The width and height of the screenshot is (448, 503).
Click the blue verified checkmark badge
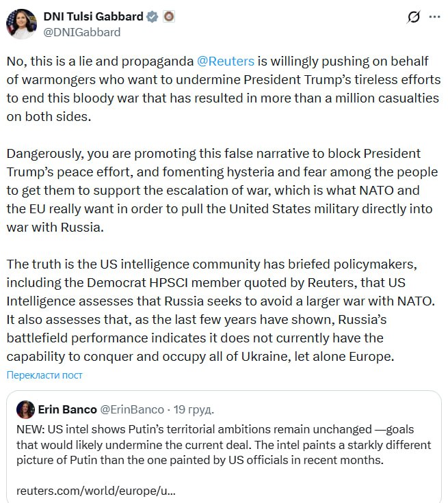coord(154,16)
